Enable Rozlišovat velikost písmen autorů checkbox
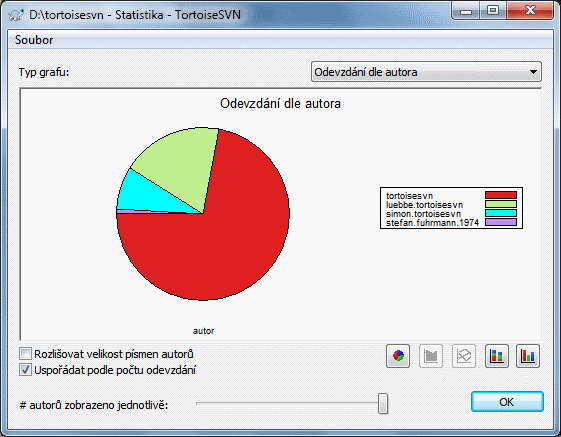Viewport: 561px width, 437px height. (x=25, y=354)
